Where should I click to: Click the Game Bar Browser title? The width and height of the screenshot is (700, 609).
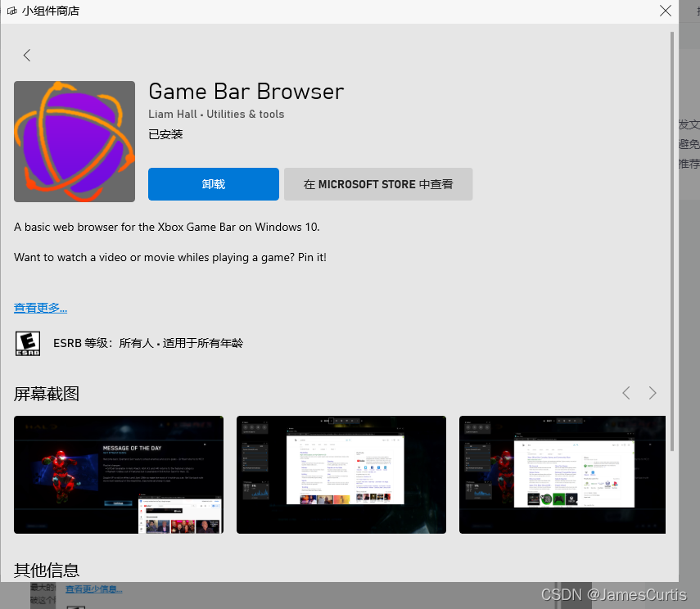[x=246, y=92]
